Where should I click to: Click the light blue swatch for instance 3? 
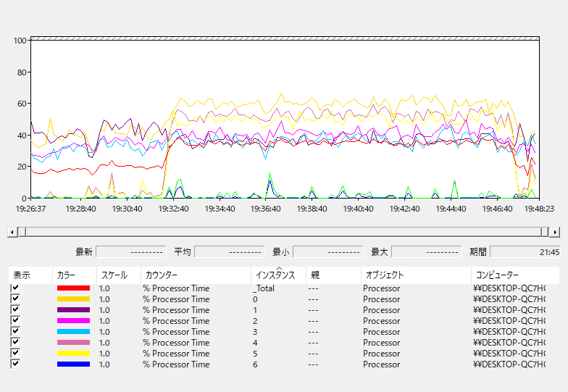[x=73, y=332]
